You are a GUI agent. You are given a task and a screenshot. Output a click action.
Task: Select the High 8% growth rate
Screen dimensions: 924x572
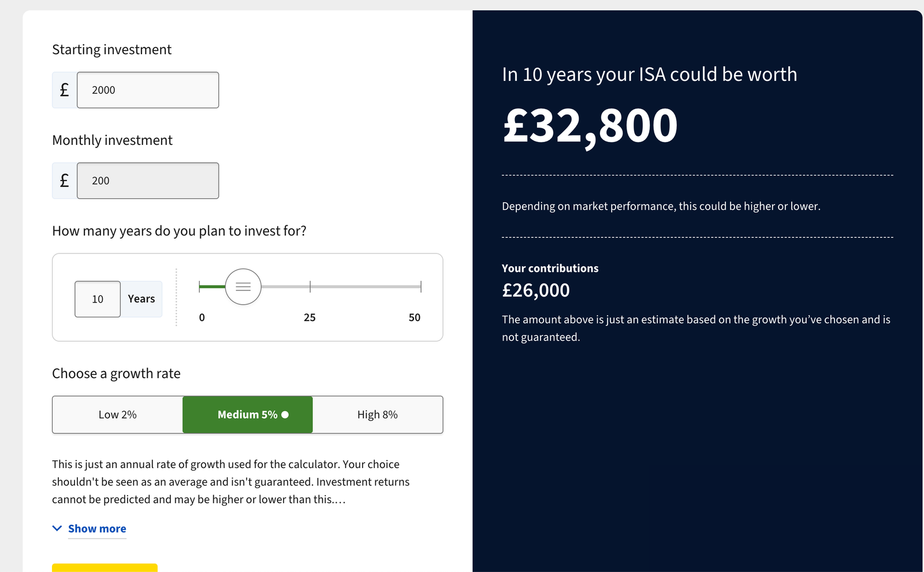click(x=377, y=414)
